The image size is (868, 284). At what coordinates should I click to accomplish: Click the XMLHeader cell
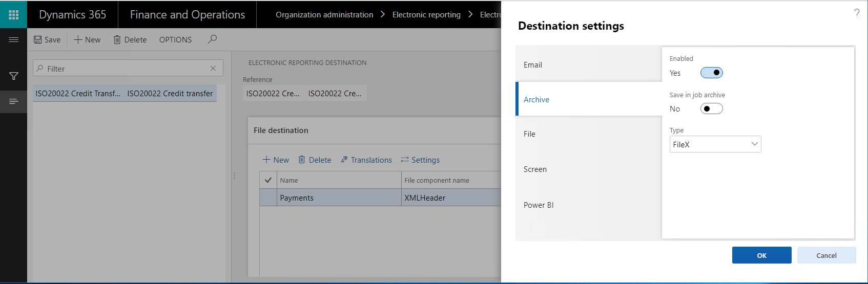click(x=451, y=198)
